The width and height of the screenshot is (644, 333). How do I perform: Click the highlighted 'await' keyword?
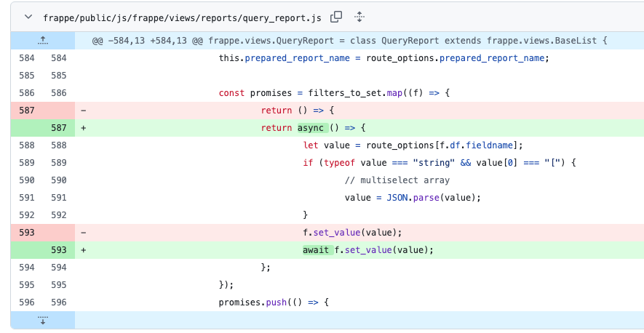(x=318, y=249)
